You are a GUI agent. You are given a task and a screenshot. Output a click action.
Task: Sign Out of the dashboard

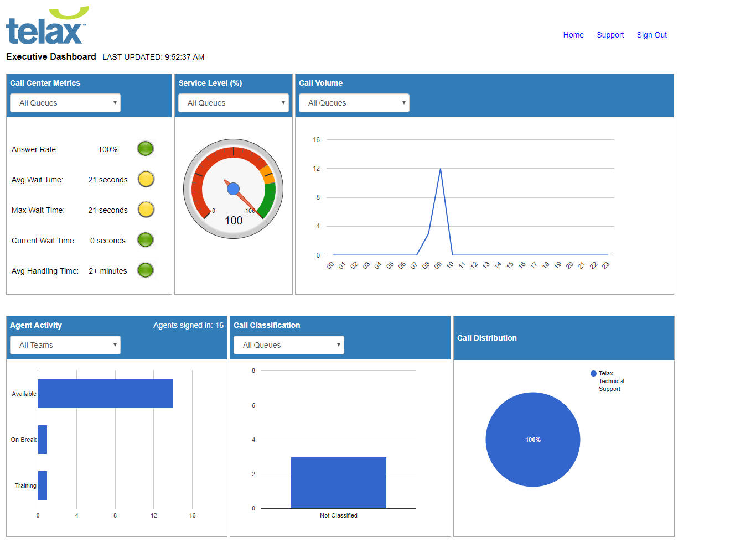pos(651,35)
